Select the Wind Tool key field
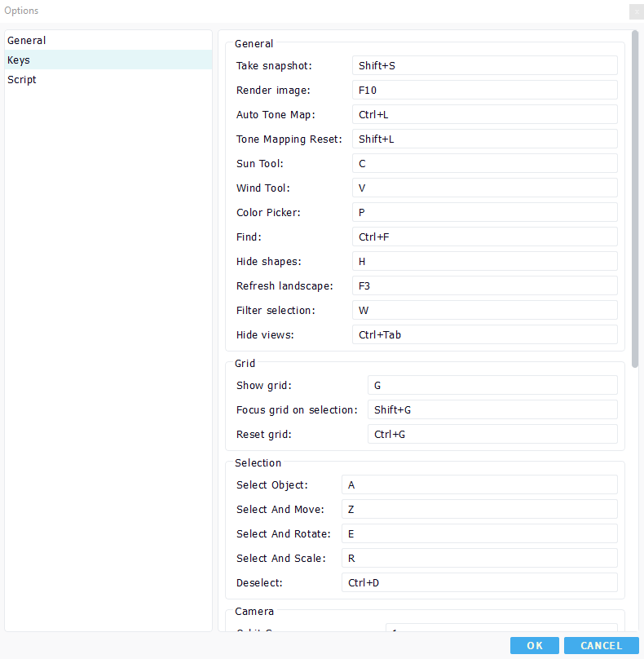Image resolution: width=644 pixels, height=659 pixels. coord(484,188)
